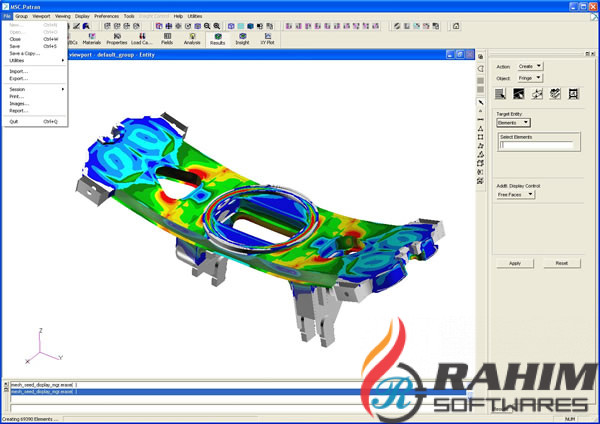Click the Apply button
The height and width of the screenshot is (424, 600).
515,263
